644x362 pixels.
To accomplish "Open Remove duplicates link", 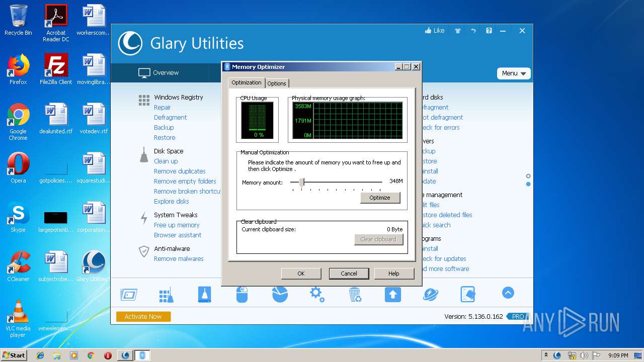I will (x=180, y=171).
